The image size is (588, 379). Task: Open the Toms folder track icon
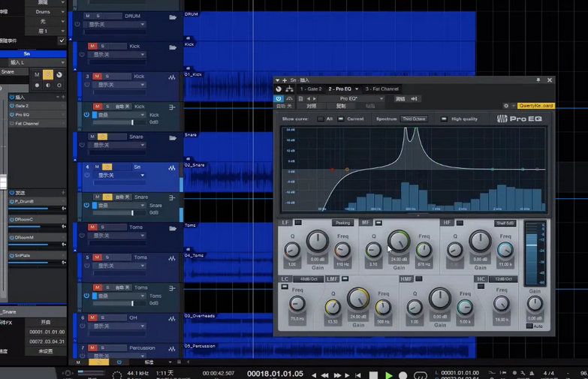(173, 228)
